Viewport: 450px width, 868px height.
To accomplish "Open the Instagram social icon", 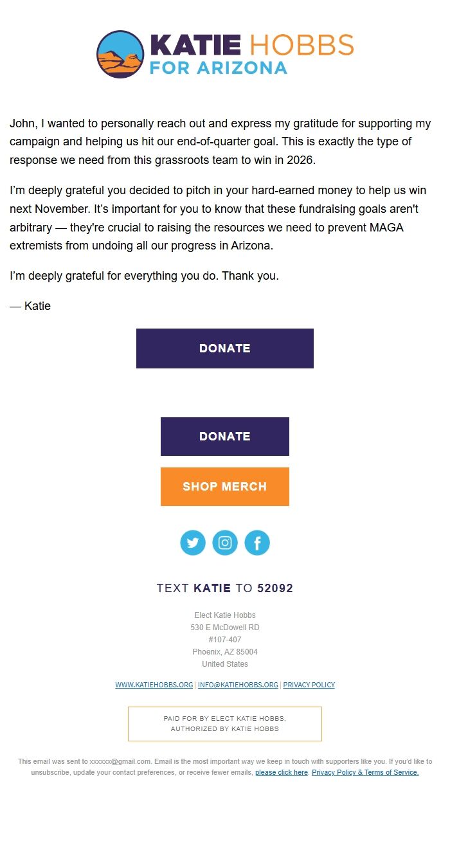I will 225,543.
